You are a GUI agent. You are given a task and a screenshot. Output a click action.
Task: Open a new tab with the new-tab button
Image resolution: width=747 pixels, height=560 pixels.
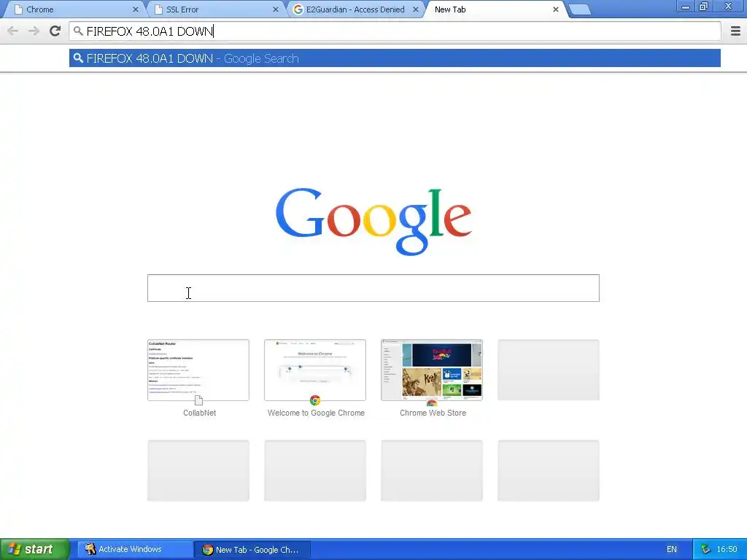click(x=580, y=9)
